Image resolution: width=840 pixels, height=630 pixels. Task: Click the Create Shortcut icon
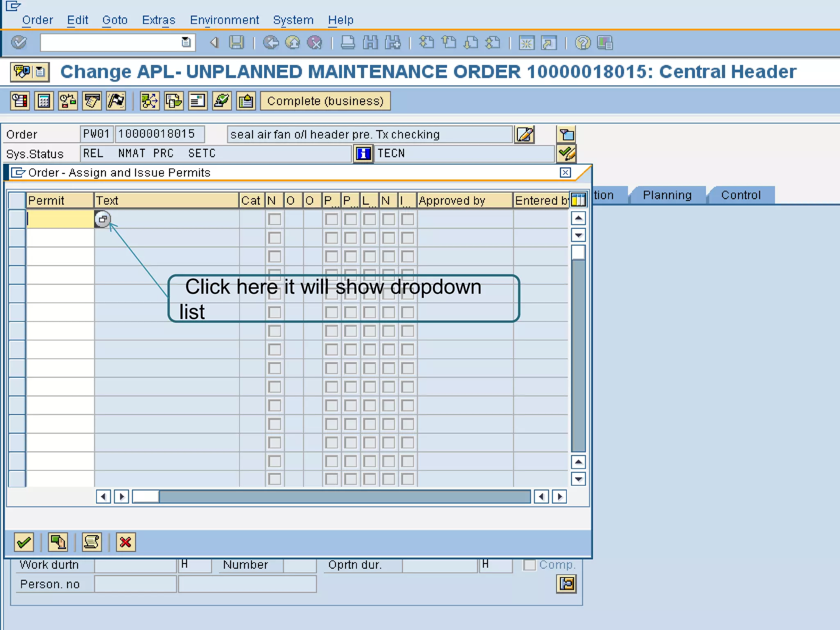coord(549,43)
